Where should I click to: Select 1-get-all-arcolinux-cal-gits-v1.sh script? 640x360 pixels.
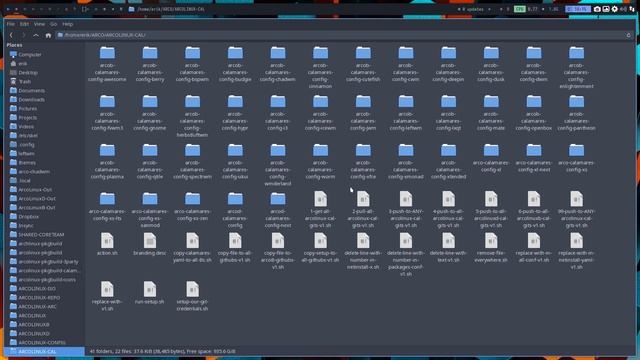coord(320,210)
